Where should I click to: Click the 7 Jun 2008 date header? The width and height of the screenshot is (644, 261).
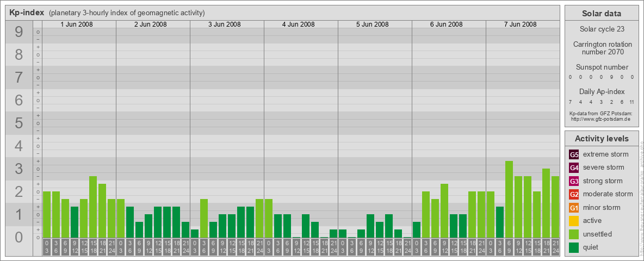point(521,24)
